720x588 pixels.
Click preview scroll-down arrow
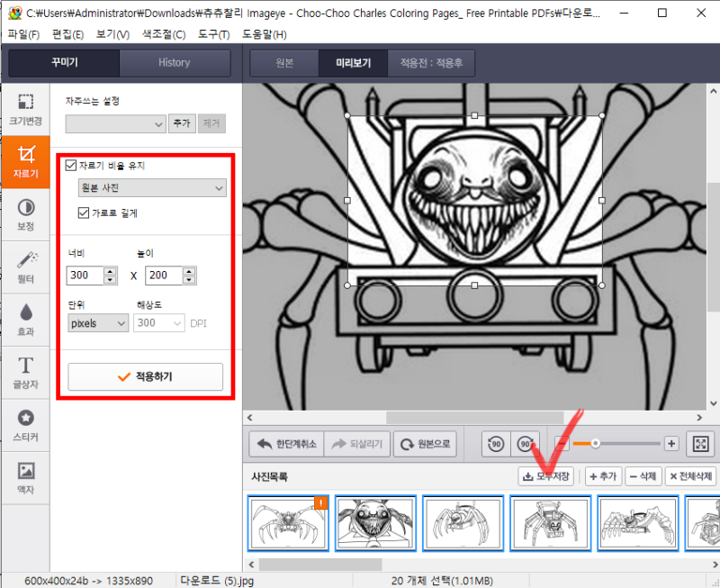pyautogui.click(x=713, y=403)
